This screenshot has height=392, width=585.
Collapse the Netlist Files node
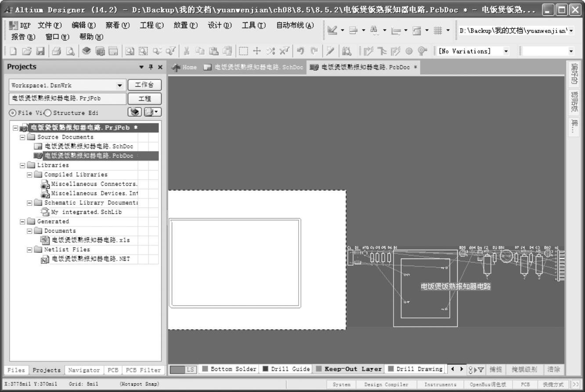coord(29,250)
